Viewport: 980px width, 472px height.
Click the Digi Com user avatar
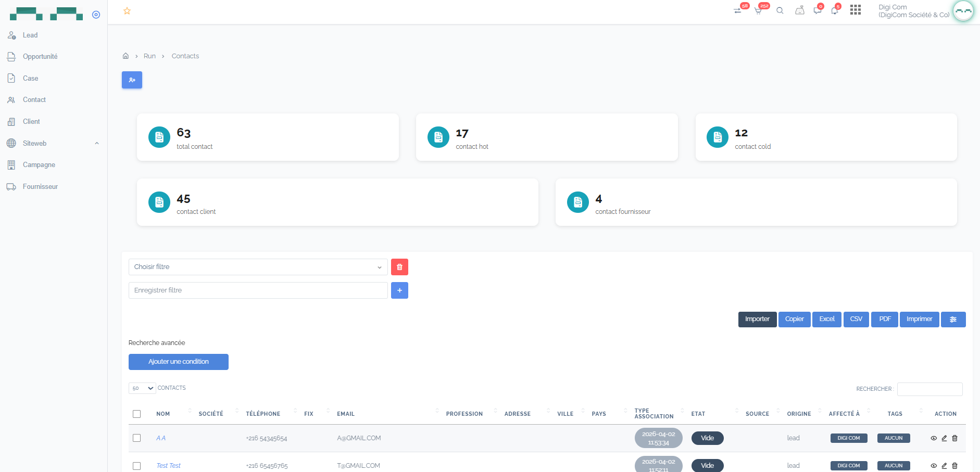pos(963,11)
